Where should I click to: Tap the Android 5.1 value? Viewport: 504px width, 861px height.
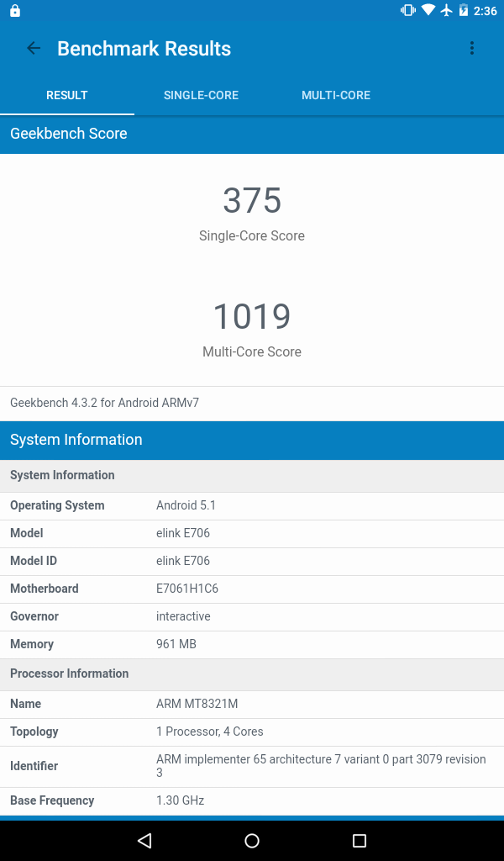pyautogui.click(x=186, y=505)
